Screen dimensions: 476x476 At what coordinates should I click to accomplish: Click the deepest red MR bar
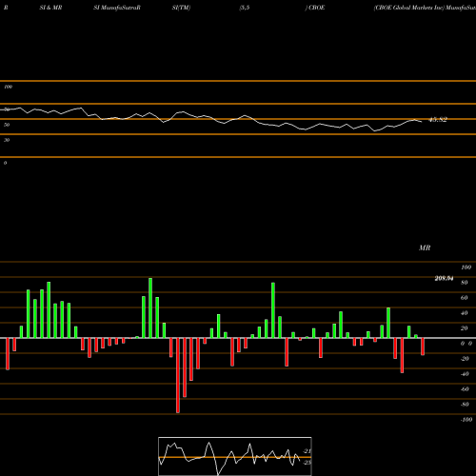(178, 375)
